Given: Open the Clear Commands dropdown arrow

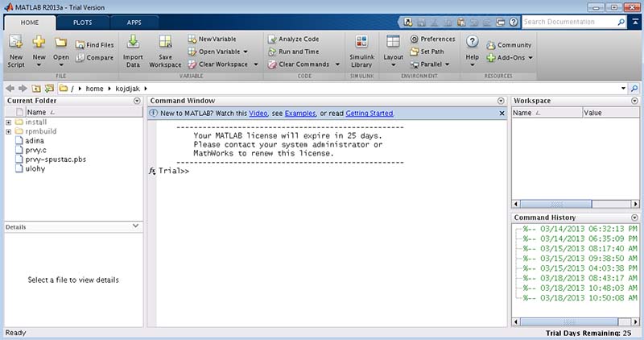Looking at the screenshot, I should (336, 64).
